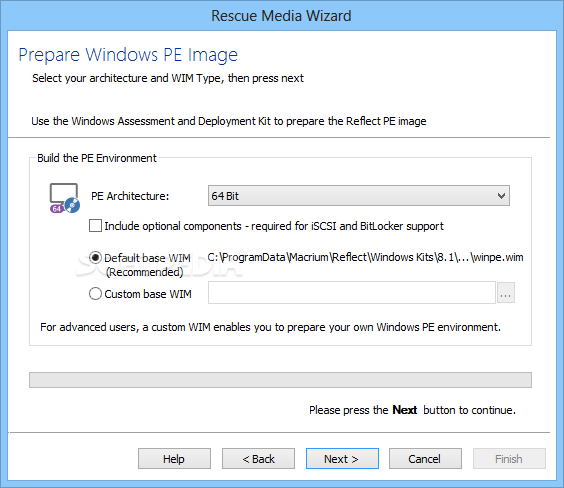
Task: Click the custom WIM path input field
Action: click(x=352, y=293)
